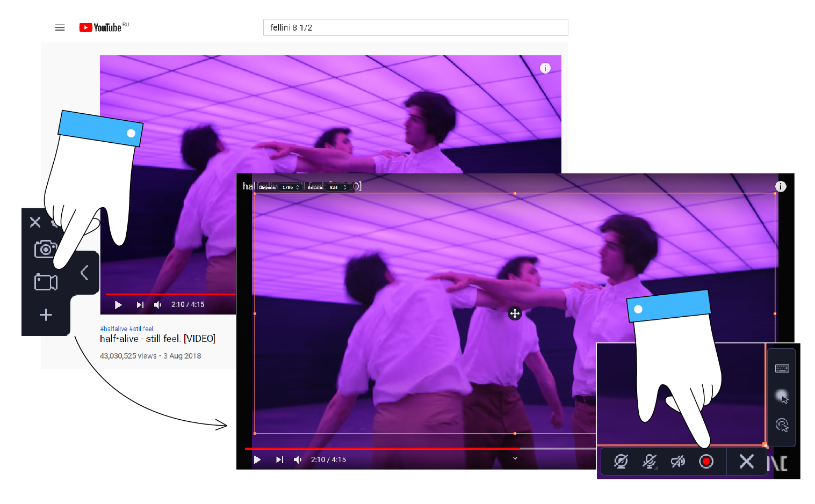815x504 pixels.
Task: Click the height (Высота) stepper arrows
Action: click(344, 187)
